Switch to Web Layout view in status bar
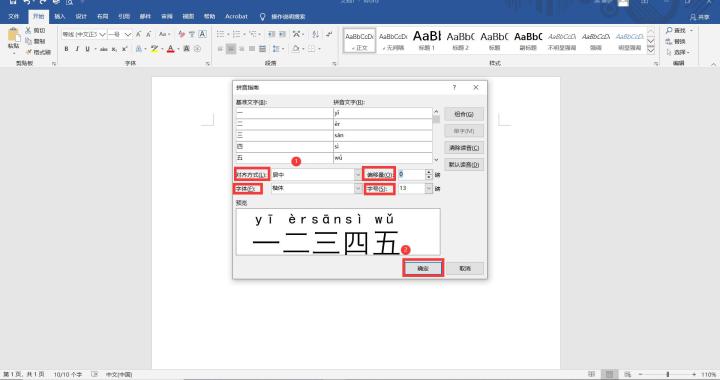 [628, 374]
